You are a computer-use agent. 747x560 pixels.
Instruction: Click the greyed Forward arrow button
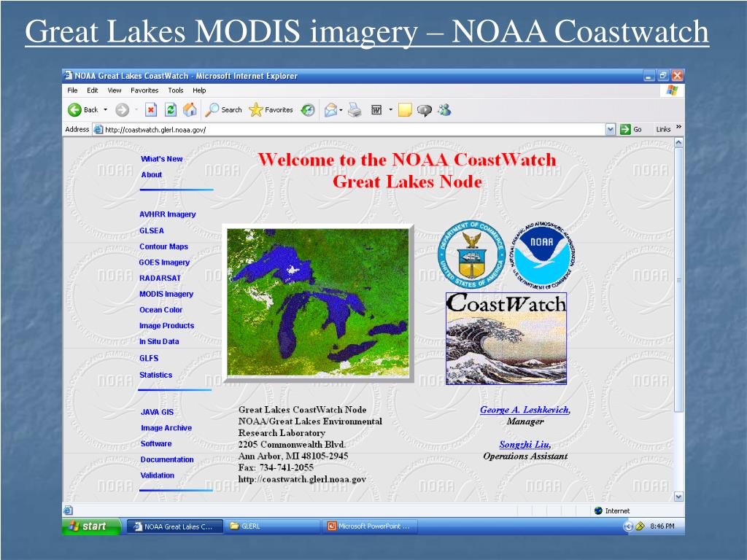(x=123, y=110)
